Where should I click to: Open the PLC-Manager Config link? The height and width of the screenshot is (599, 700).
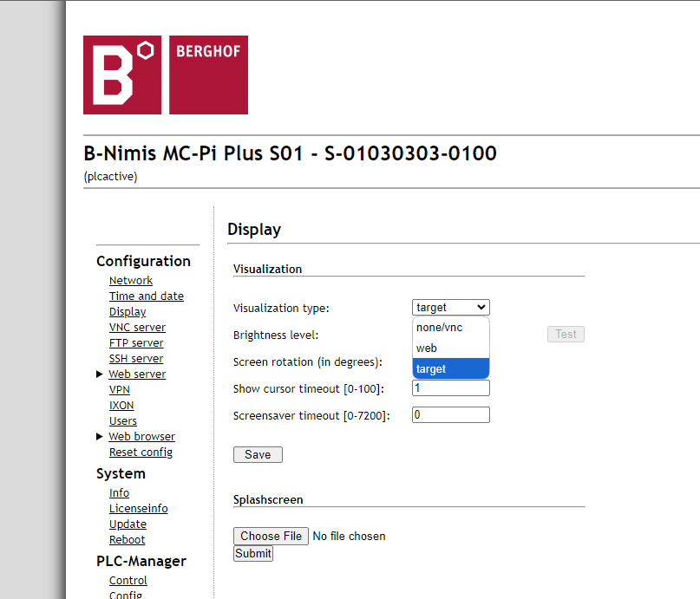(x=126, y=595)
